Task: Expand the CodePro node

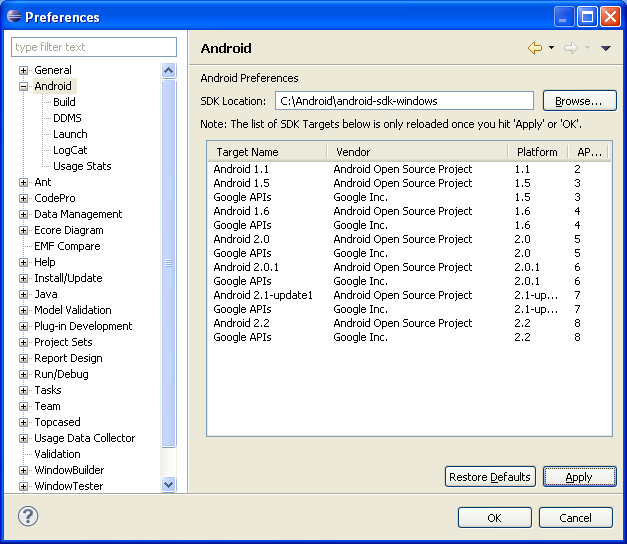Action: coord(24,198)
